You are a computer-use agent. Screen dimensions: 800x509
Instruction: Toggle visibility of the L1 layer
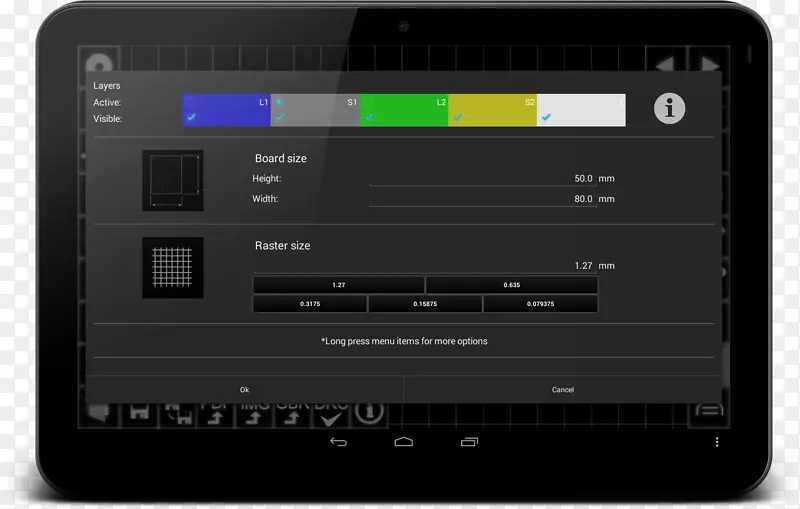click(x=191, y=117)
